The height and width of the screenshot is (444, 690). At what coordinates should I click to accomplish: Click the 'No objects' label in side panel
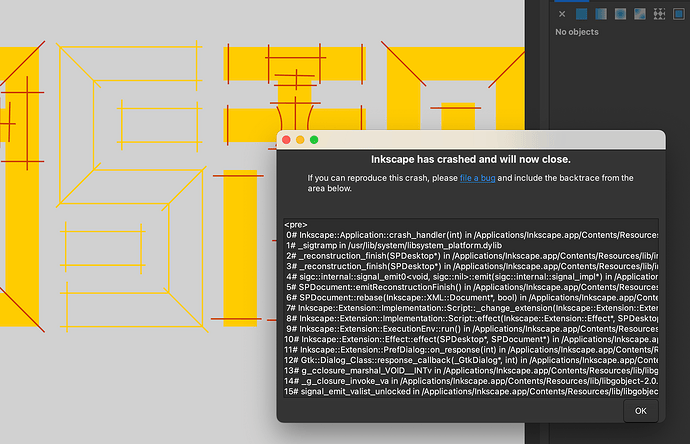point(576,32)
